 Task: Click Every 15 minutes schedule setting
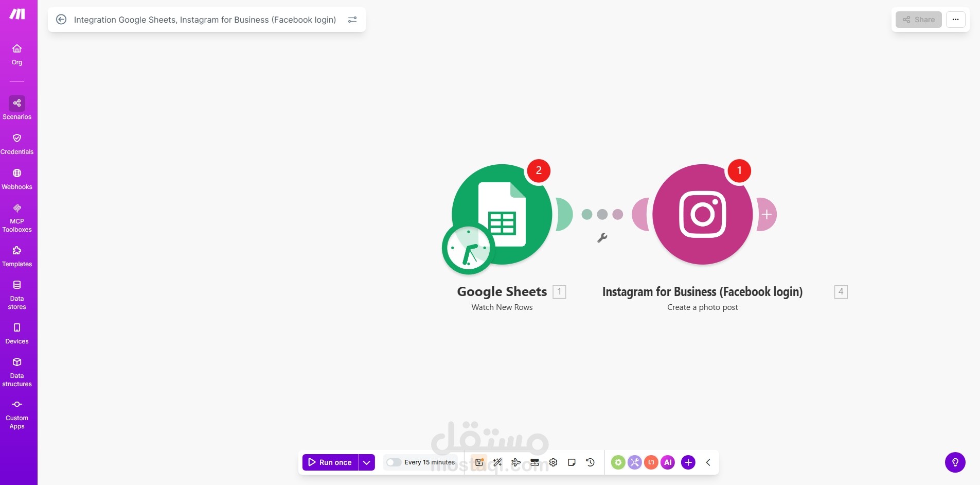[x=430, y=462]
